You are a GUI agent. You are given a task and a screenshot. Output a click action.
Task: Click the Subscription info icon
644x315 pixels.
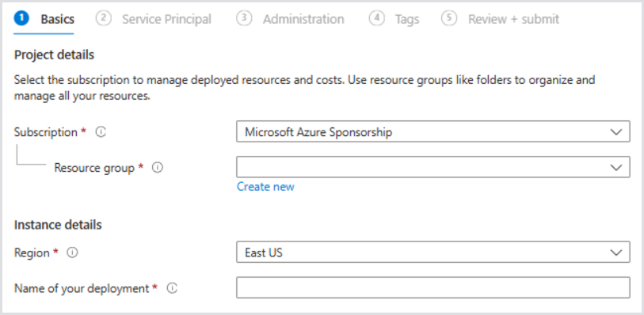tap(101, 132)
